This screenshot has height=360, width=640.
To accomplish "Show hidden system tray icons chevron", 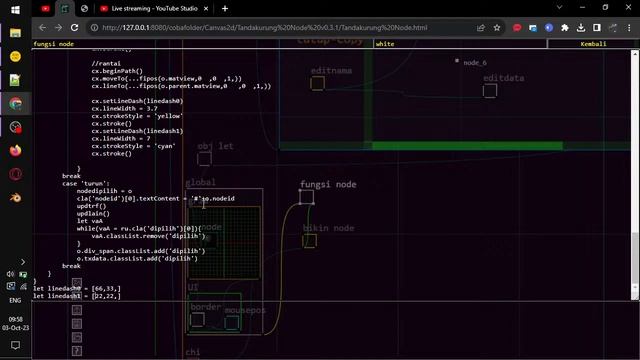I will click(x=23, y=262).
